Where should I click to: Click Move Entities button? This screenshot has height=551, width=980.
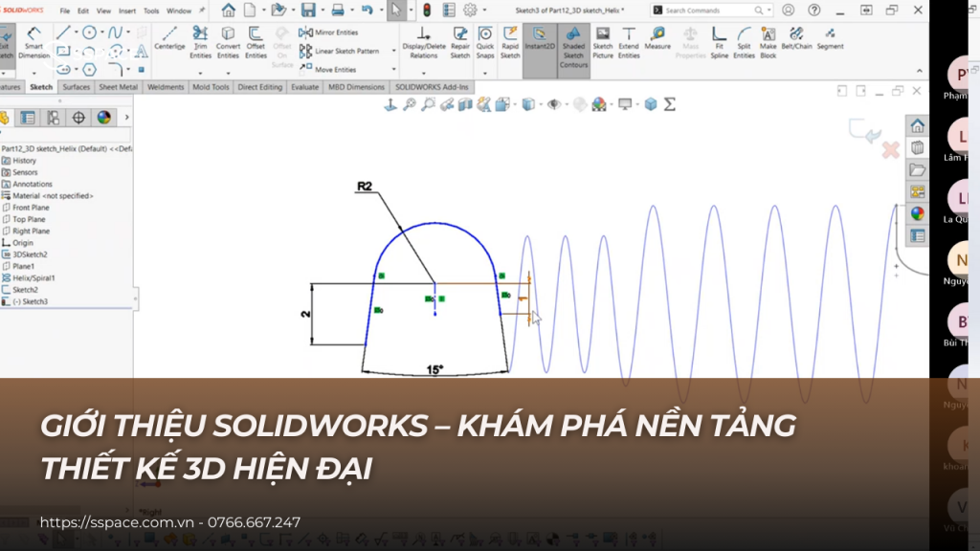328,69
